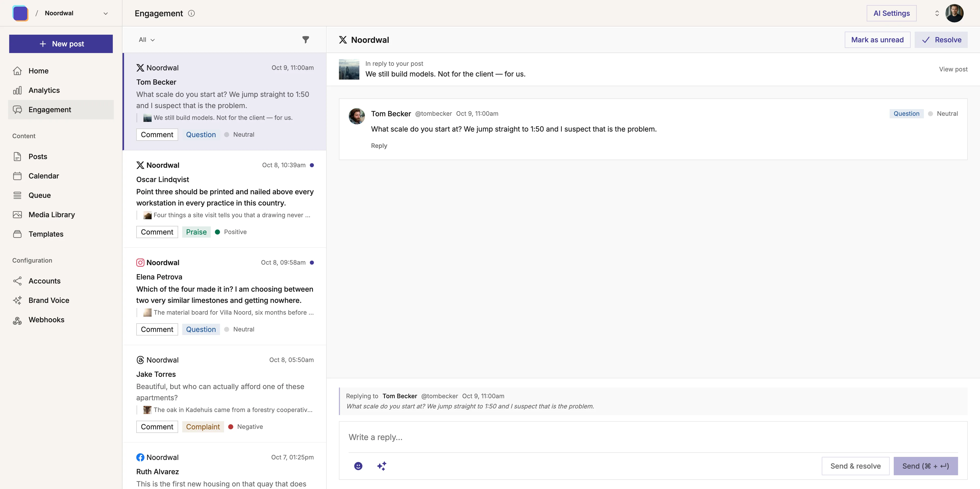
Task: Click the Brand Voice sparkle icon
Action: coord(18,300)
